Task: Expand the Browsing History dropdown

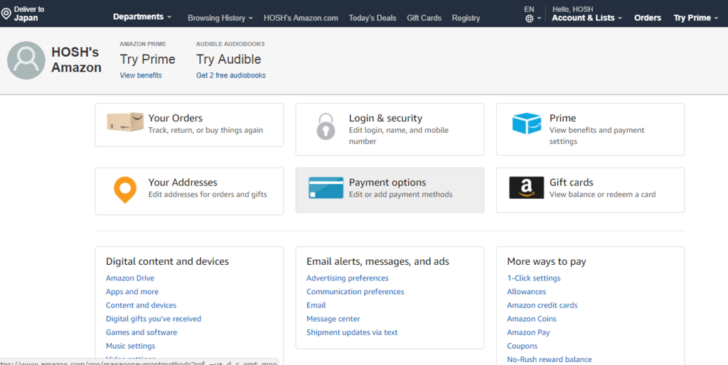Action: [x=220, y=18]
